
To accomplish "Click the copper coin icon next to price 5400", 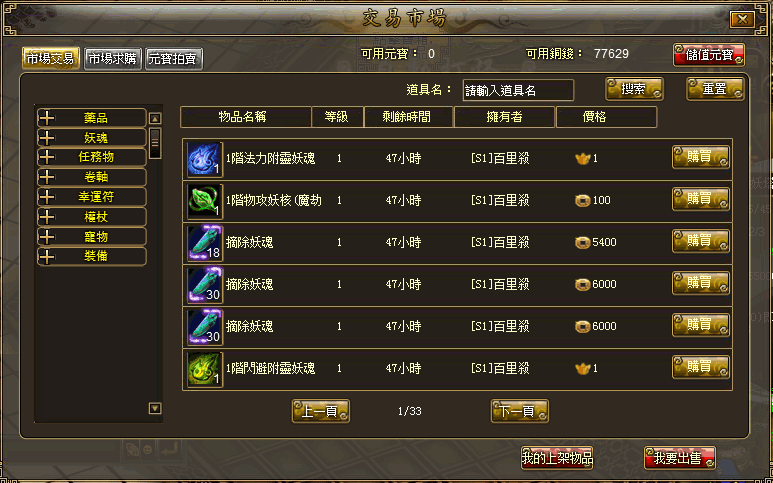I will coord(583,242).
